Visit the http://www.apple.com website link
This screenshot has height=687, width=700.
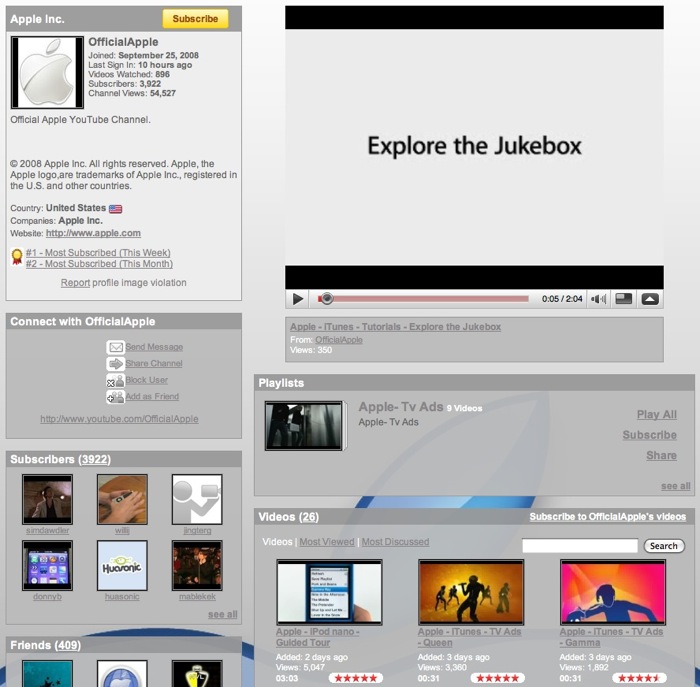click(93, 233)
